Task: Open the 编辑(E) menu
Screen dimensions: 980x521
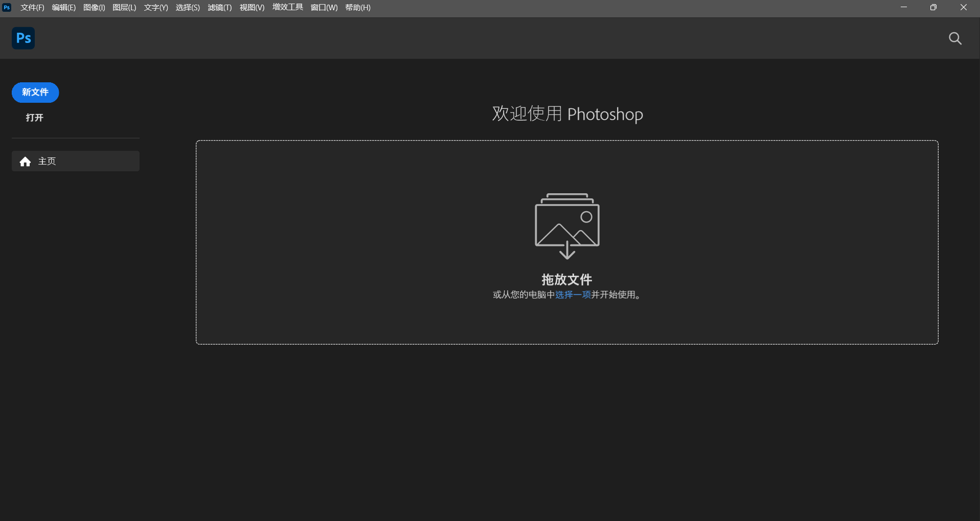Action: click(64, 8)
